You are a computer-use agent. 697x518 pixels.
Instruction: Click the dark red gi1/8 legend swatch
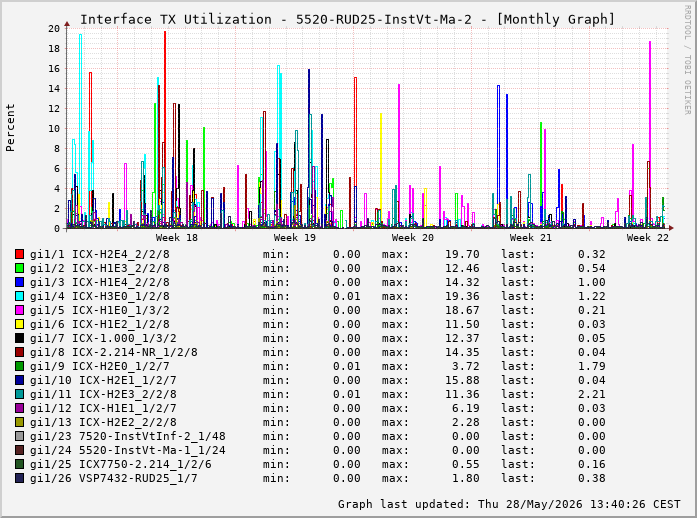click(x=19, y=352)
